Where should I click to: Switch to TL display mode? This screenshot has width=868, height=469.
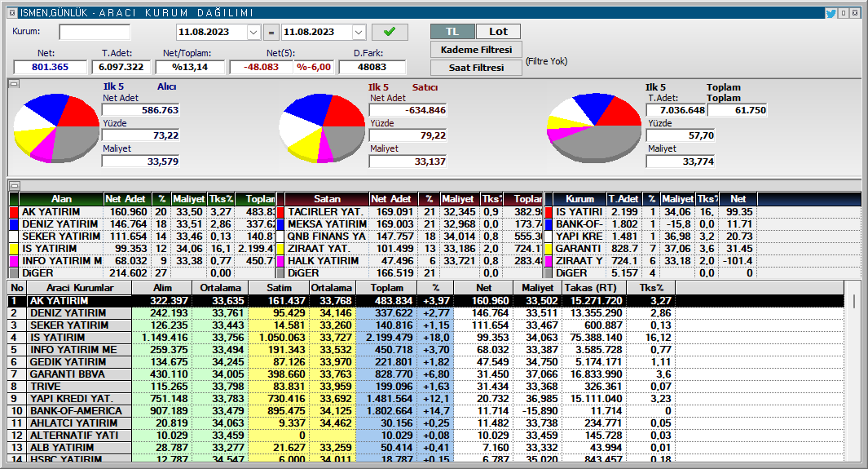coord(452,32)
